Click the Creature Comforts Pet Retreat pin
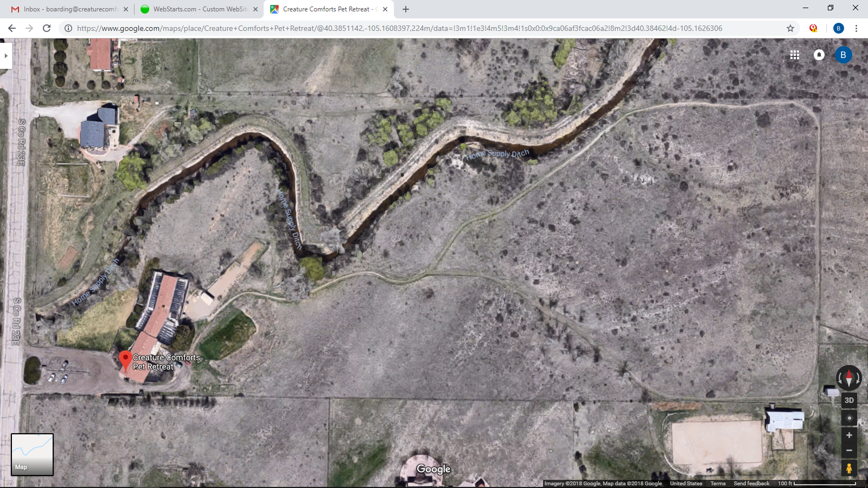 pos(125,359)
